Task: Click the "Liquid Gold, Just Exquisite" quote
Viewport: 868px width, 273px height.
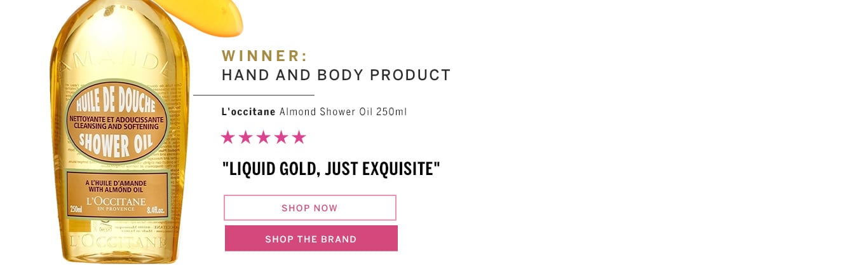Action: point(331,169)
